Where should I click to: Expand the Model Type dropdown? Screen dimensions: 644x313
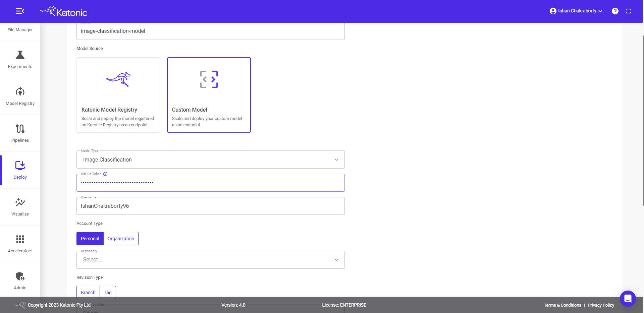tap(211, 160)
